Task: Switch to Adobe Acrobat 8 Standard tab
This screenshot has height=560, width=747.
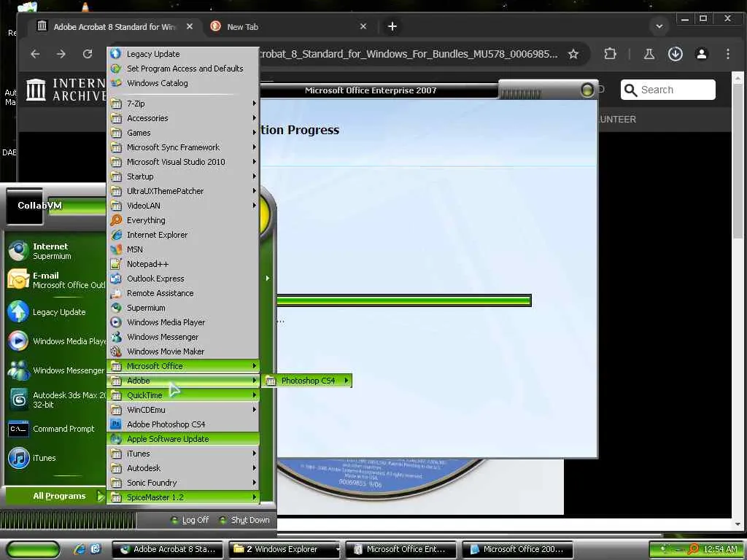Action: (115, 27)
